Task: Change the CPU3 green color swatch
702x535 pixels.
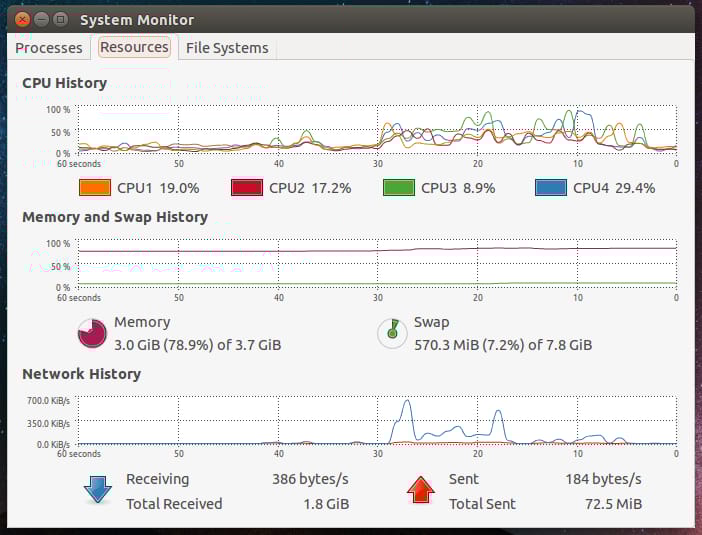Action: tap(398, 188)
